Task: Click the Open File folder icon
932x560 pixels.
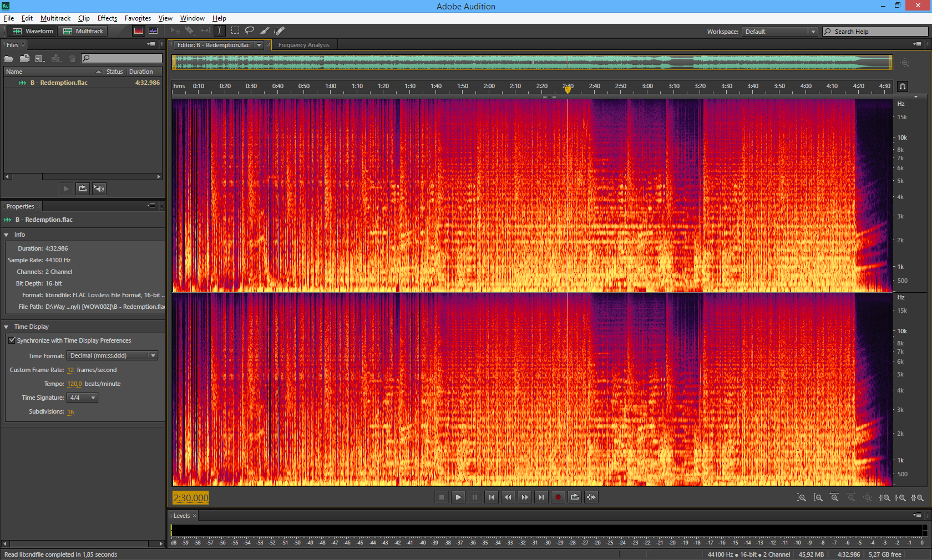Action: coord(9,58)
